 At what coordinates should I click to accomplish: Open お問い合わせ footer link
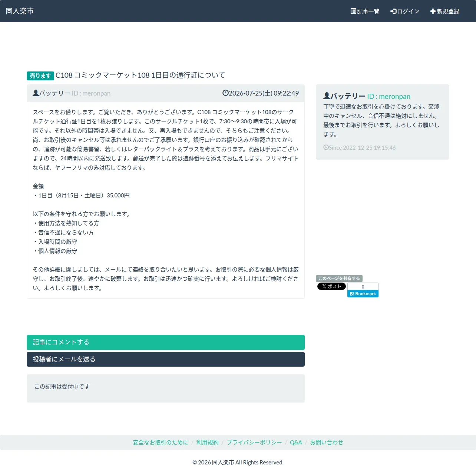(x=327, y=443)
